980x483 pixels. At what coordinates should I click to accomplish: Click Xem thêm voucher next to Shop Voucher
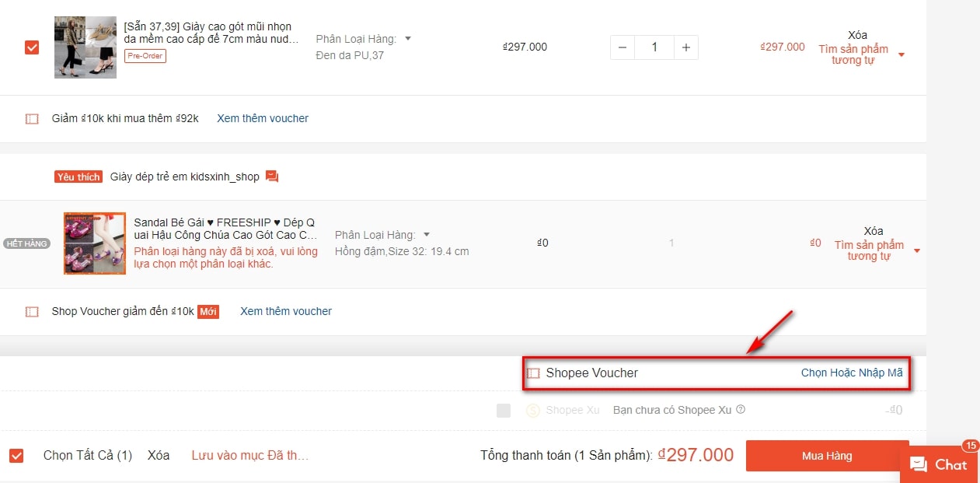coord(286,311)
